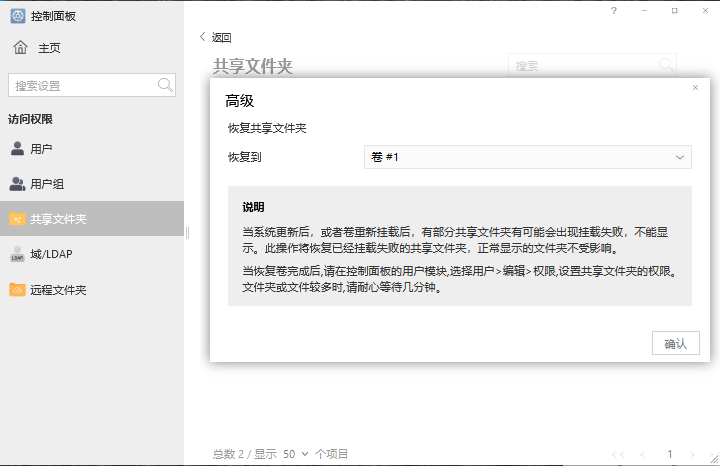
Task: Select the 共享文件夹 sidebar item
Action: [x=92, y=219]
